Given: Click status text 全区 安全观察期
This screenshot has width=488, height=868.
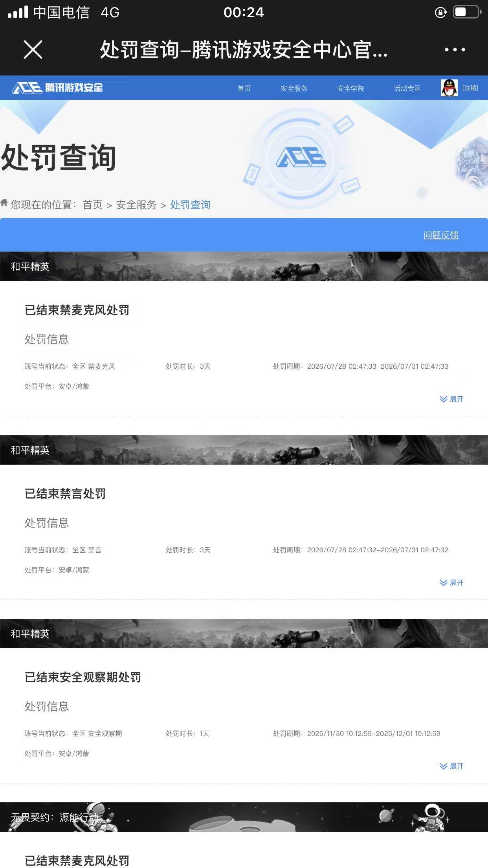Looking at the screenshot, I should (97, 734).
